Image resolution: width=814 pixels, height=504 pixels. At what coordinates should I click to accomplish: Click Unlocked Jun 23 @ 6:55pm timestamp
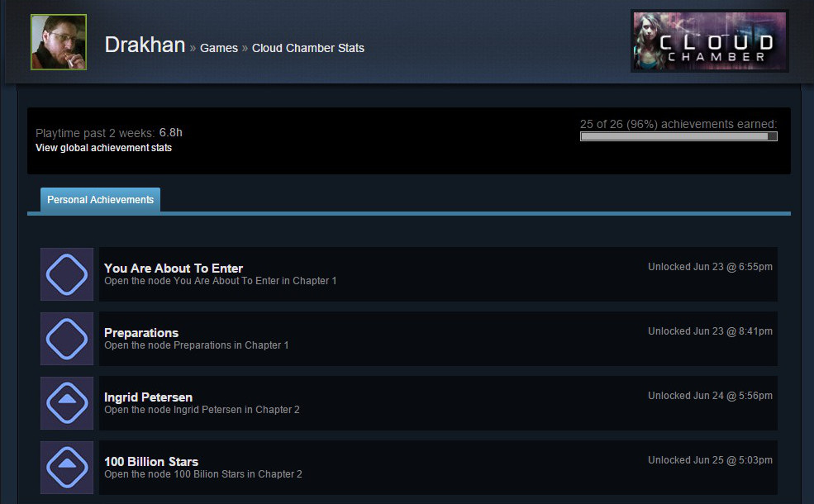710,267
